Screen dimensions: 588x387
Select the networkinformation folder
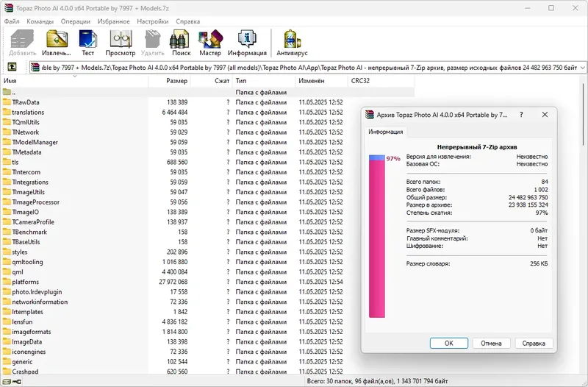click(40, 302)
